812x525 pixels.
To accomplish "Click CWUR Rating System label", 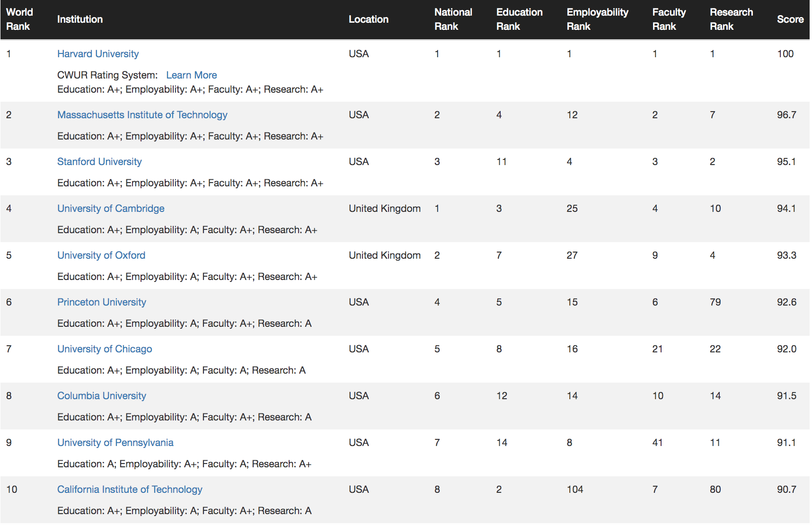I will click(107, 75).
